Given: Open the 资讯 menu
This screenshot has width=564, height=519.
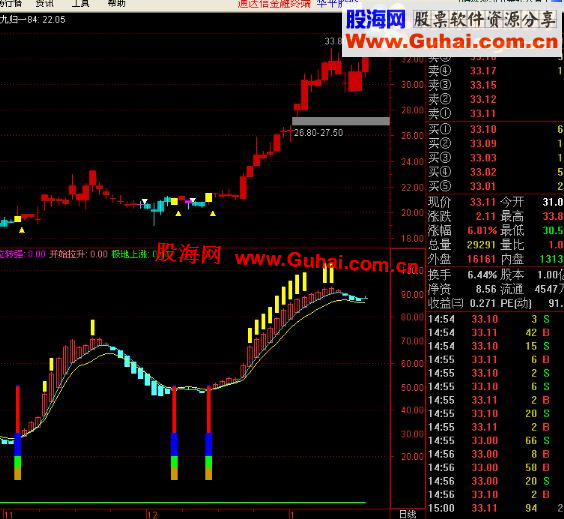Looking at the screenshot, I should tap(45, 4).
